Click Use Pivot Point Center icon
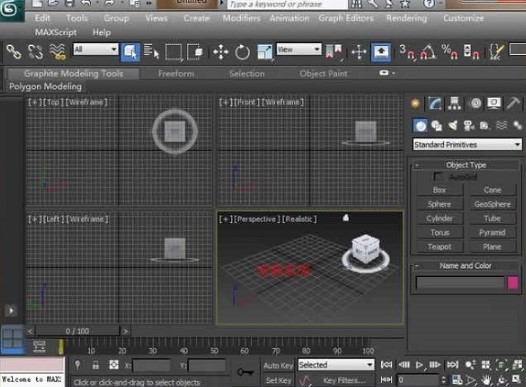Screen dimensions: 526x387 pos(333,52)
